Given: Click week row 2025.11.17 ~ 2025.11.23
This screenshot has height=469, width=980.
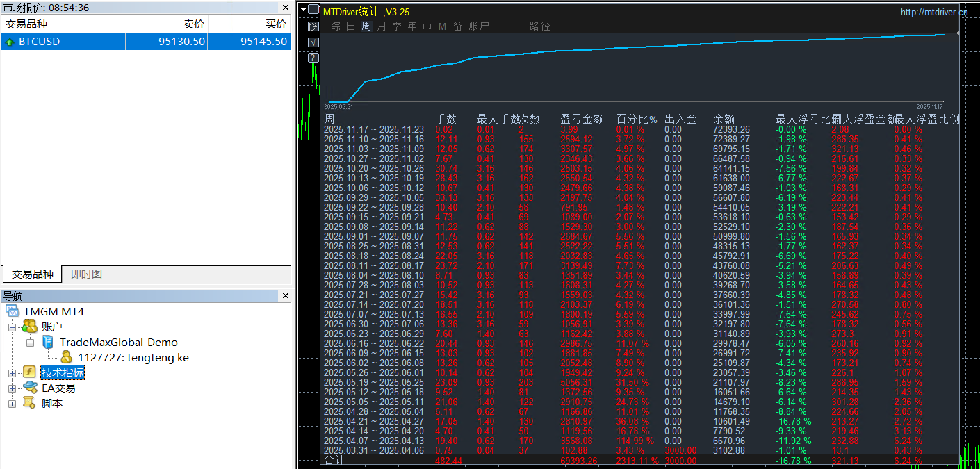Looking at the screenshot, I should click(374, 129).
